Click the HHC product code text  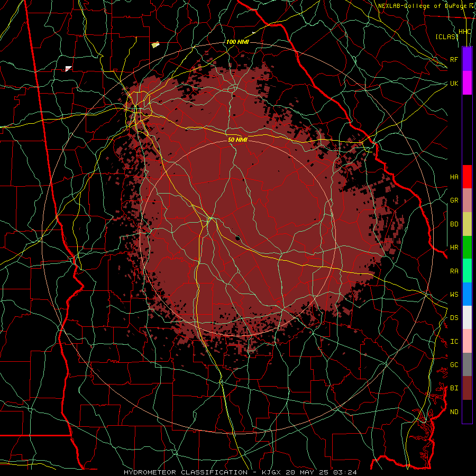465,32
